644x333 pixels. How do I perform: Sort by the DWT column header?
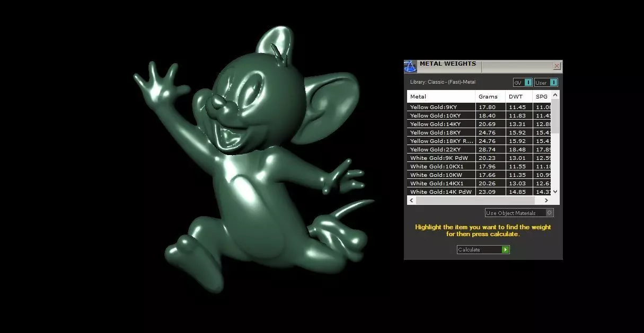click(x=519, y=96)
